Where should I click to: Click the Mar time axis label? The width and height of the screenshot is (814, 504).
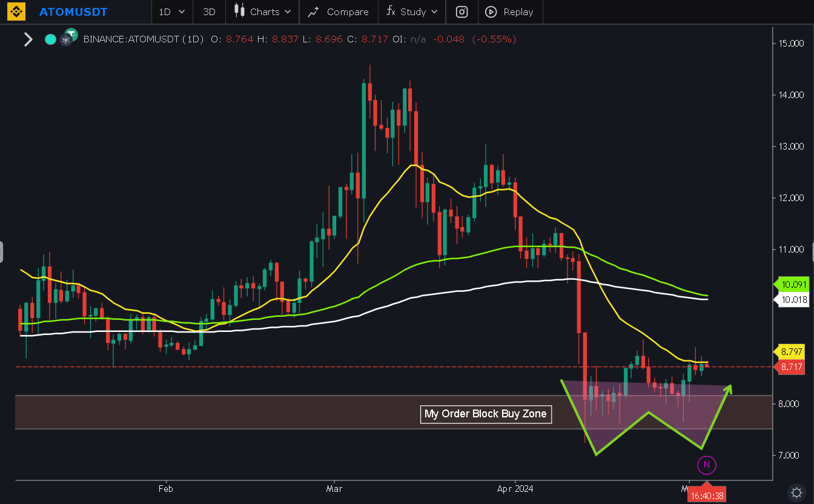pyautogui.click(x=334, y=488)
